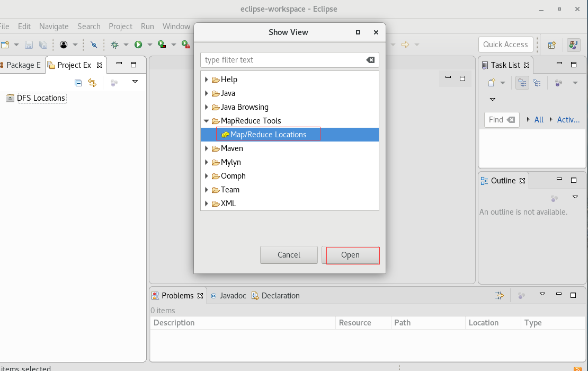Click the Activ... link in Task List

point(568,120)
